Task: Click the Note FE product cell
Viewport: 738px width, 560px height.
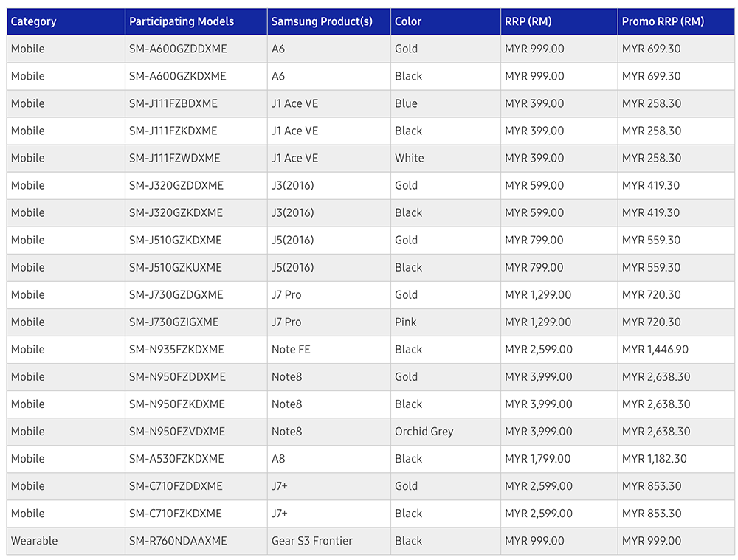Action: tap(291, 349)
